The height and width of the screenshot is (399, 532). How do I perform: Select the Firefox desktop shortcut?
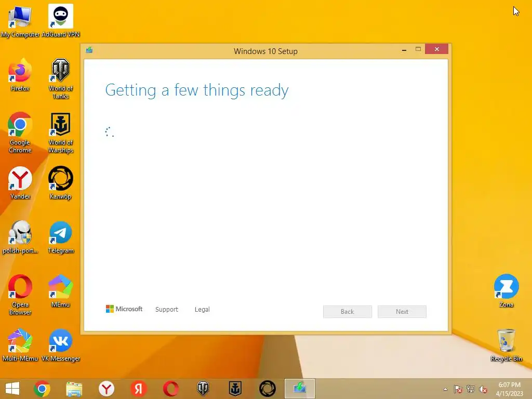tap(20, 75)
